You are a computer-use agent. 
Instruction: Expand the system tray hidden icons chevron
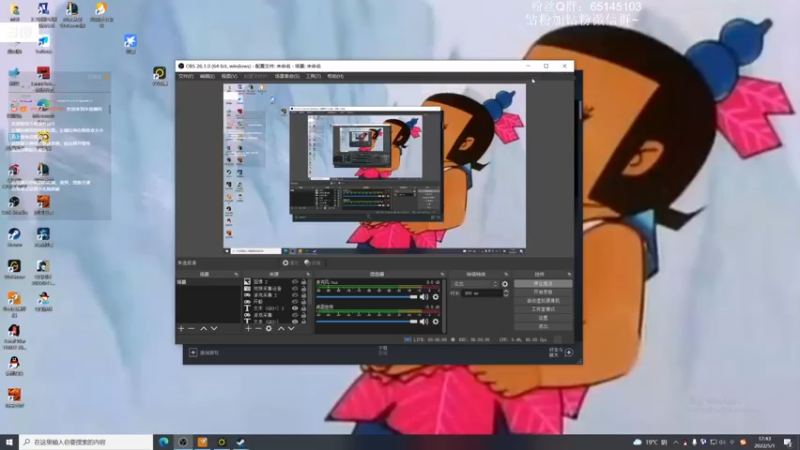pyautogui.click(x=676, y=442)
